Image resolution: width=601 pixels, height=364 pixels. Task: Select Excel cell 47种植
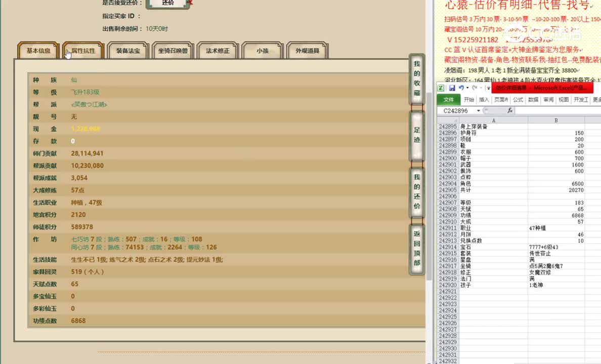pos(556,228)
